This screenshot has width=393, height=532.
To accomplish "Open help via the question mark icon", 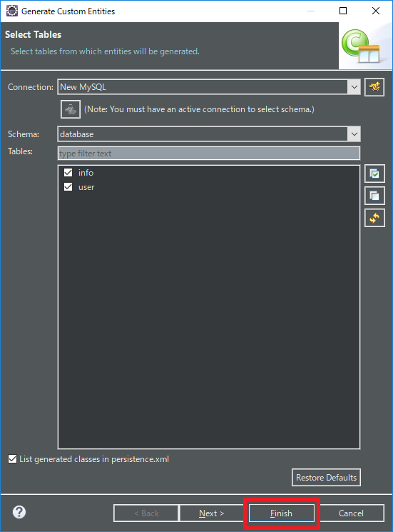I will pos(19,512).
